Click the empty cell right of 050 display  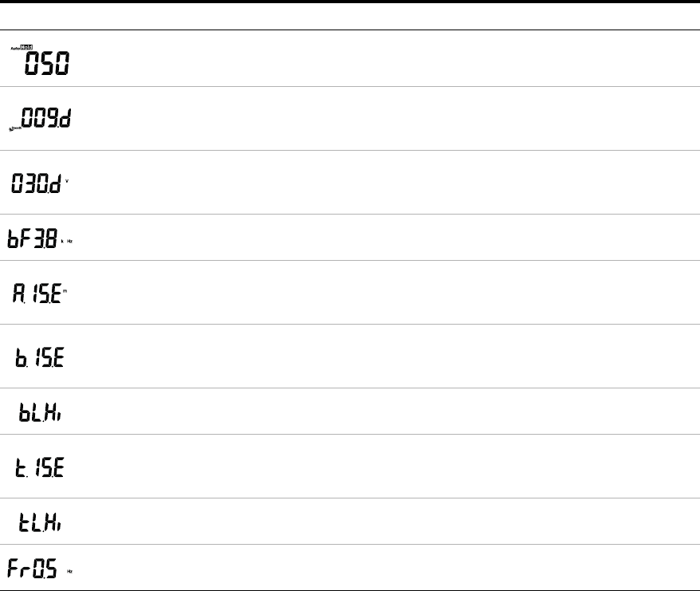point(383,59)
